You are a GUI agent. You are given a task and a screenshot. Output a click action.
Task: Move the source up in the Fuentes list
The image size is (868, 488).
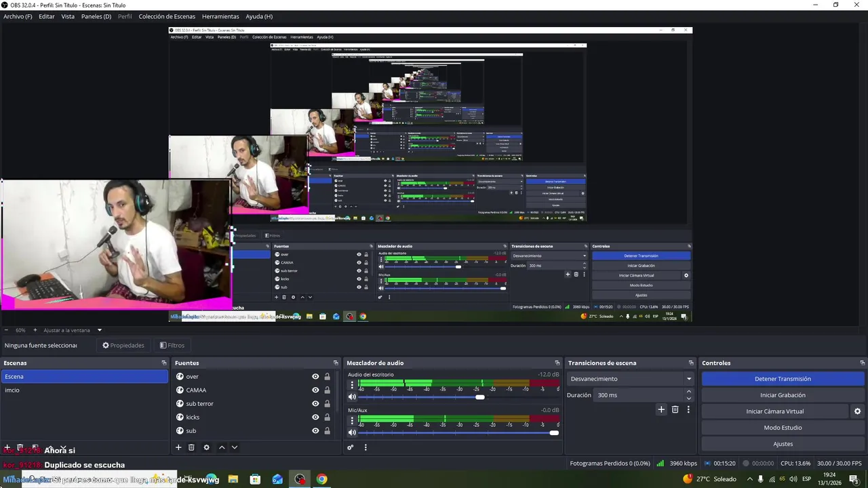pyautogui.click(x=221, y=447)
